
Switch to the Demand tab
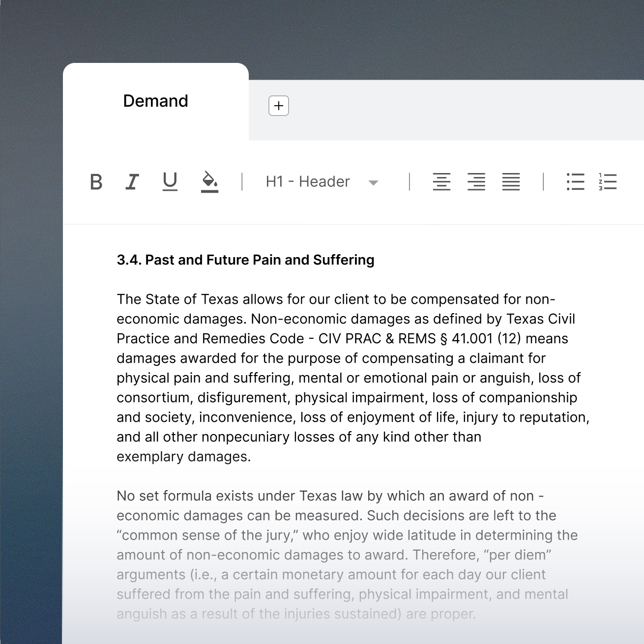155,101
